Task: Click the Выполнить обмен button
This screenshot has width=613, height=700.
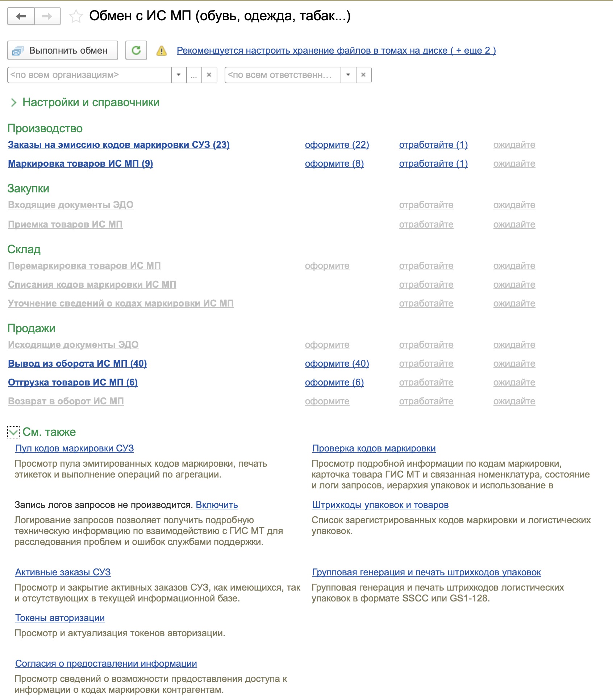Action: pyautogui.click(x=63, y=50)
